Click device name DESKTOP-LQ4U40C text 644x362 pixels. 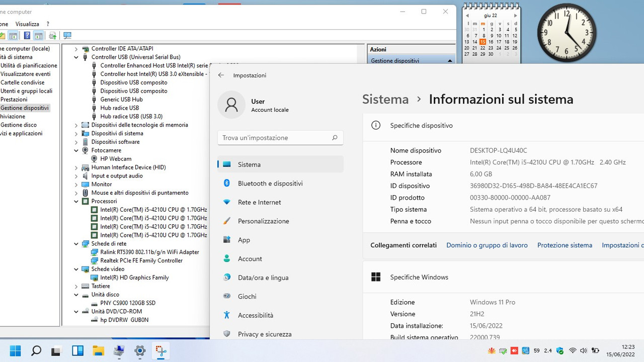tap(499, 150)
